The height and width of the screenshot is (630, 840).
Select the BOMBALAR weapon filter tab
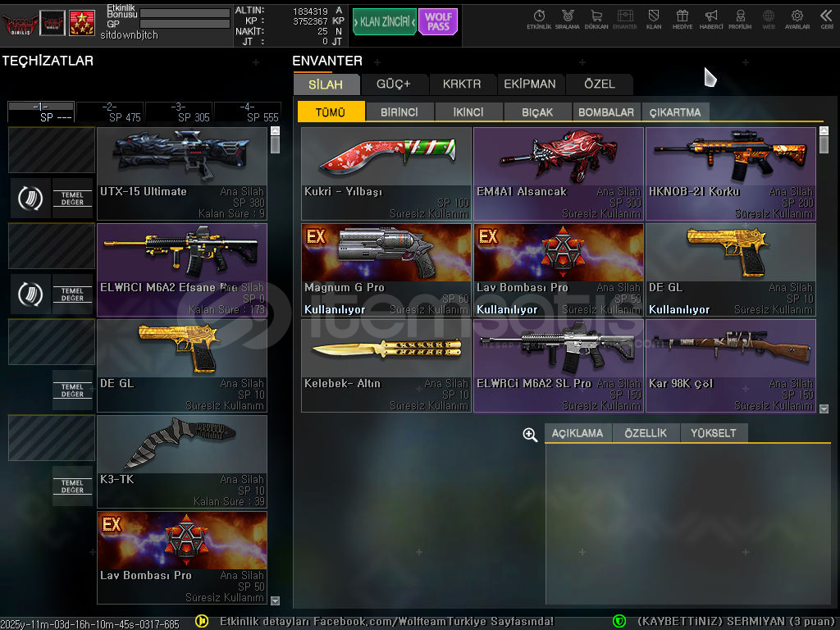tap(606, 112)
